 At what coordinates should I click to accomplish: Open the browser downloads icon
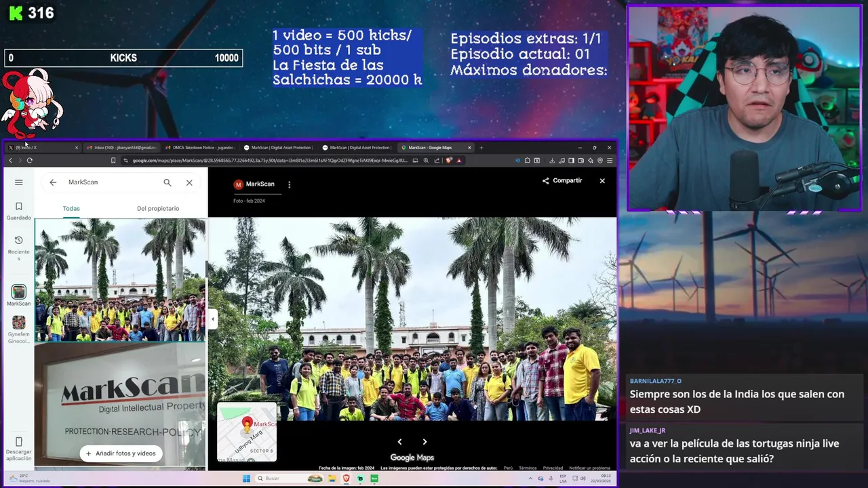coord(552,161)
